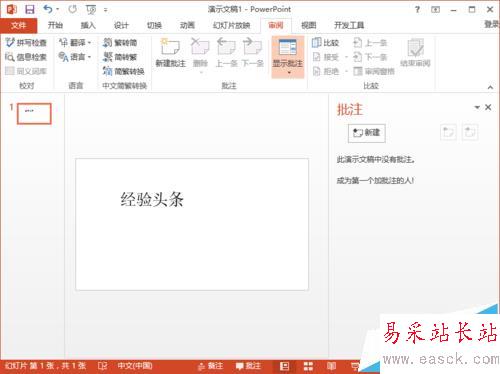Click previous comment icon in 批注 pane
Image resolution: width=500 pixels, height=374 pixels.
point(448,132)
